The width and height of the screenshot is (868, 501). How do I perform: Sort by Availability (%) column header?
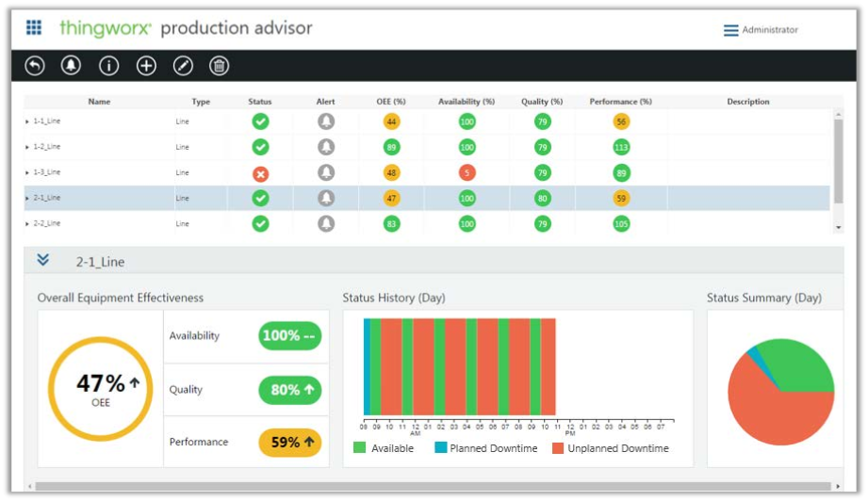click(x=466, y=102)
